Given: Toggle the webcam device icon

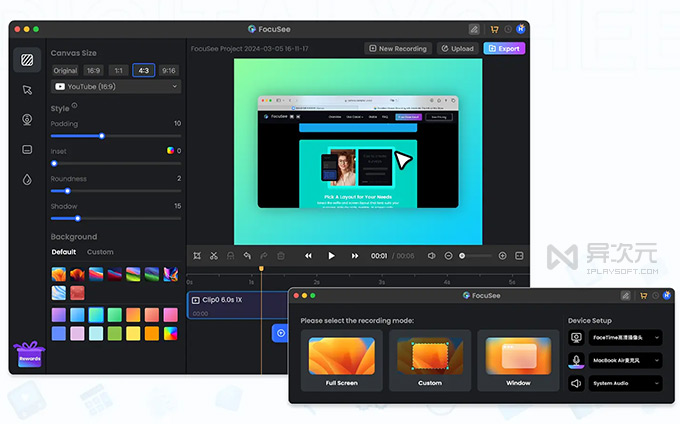Looking at the screenshot, I should pyautogui.click(x=576, y=338).
